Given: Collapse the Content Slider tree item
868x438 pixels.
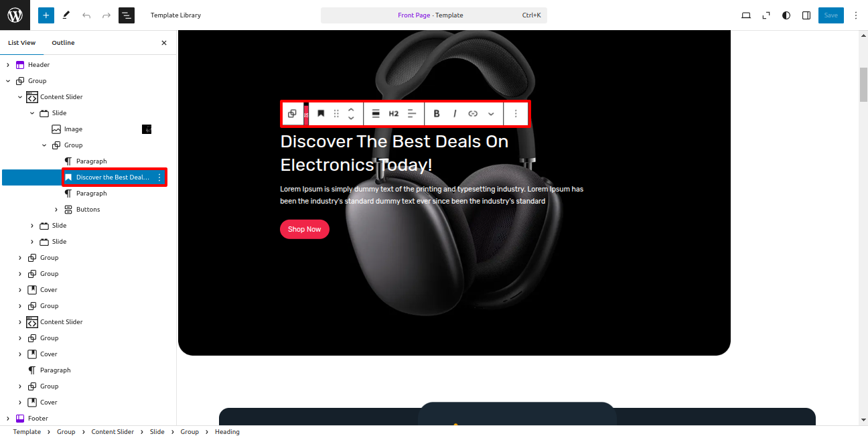Looking at the screenshot, I should point(20,97).
